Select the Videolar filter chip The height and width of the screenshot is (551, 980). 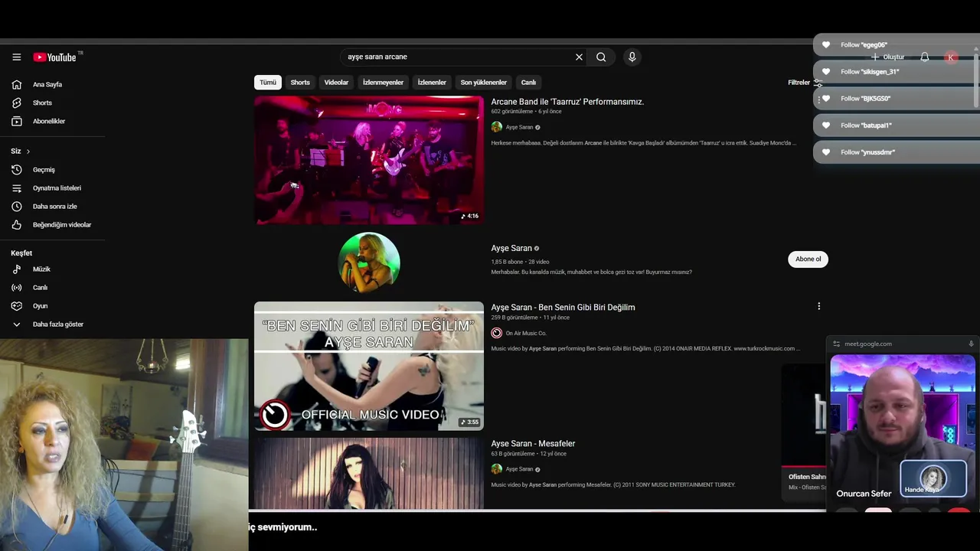point(336,82)
